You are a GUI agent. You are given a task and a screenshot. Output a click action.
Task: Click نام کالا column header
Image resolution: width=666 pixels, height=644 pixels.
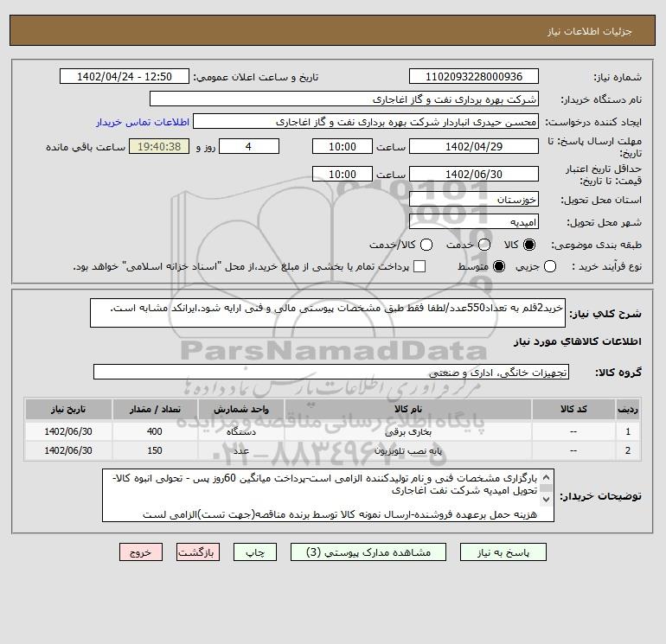pyautogui.click(x=408, y=409)
